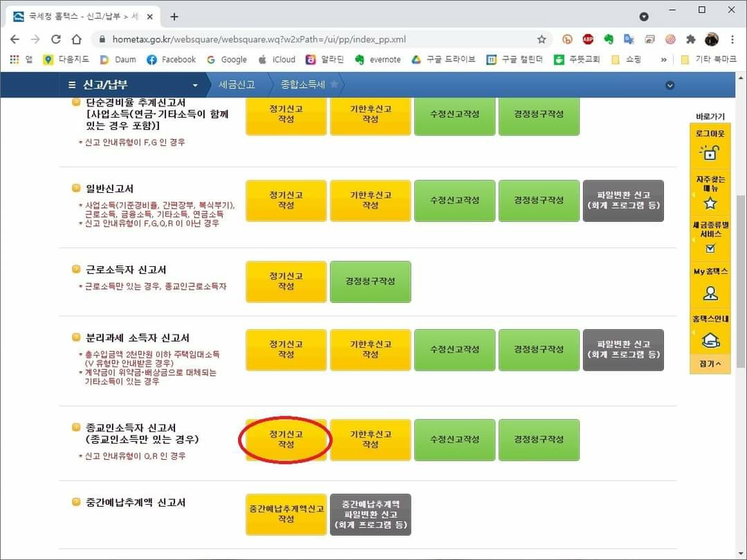
Task: Click the browser address bar URL
Action: pos(311,39)
